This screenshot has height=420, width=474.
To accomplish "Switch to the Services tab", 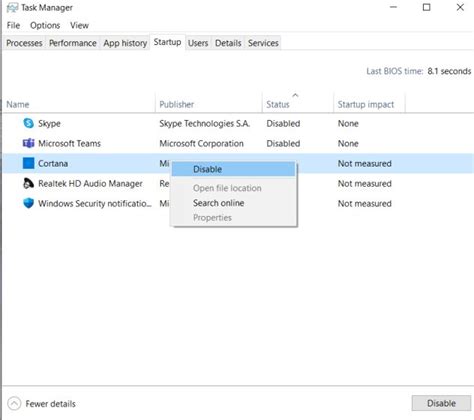I will 263,43.
